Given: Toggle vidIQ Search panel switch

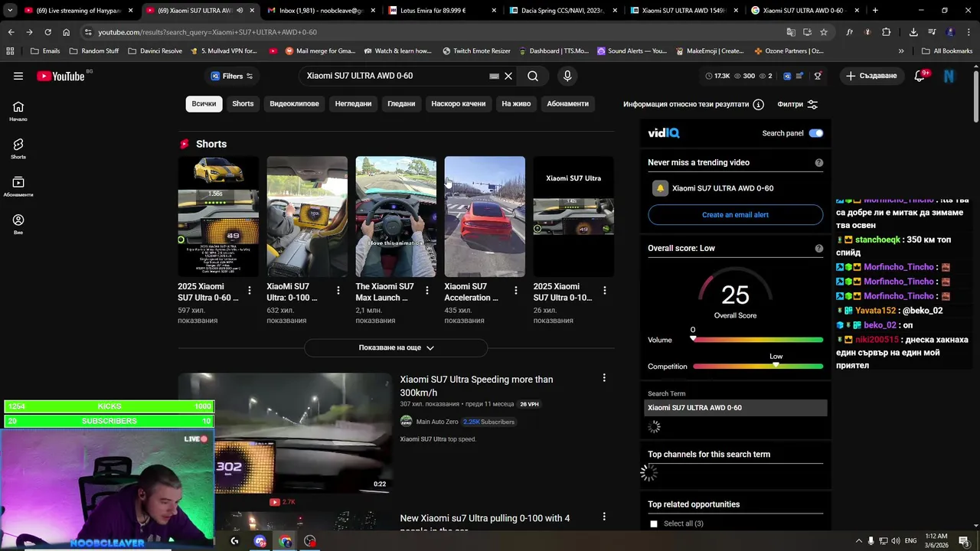Looking at the screenshot, I should (816, 133).
